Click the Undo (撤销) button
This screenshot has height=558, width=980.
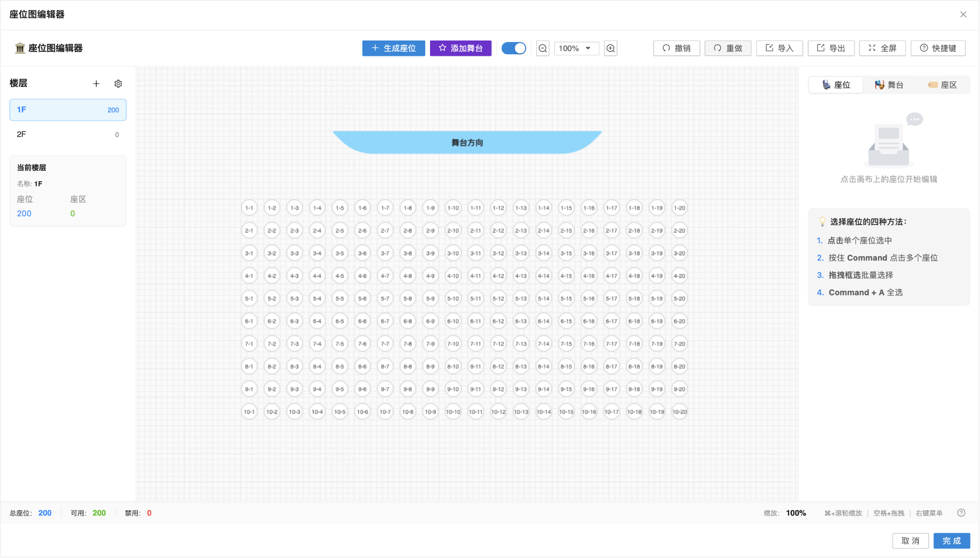tap(676, 48)
